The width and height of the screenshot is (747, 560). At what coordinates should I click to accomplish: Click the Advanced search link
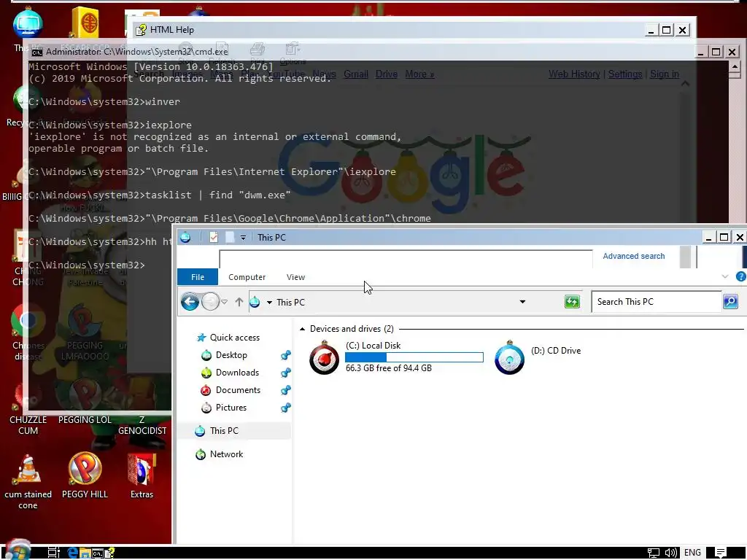634,256
